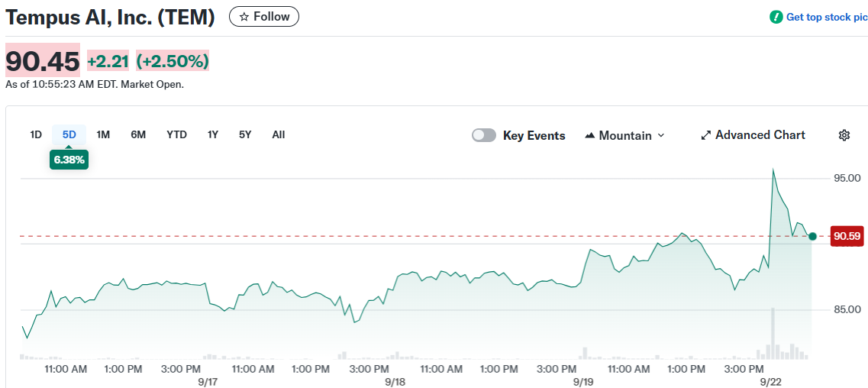The image size is (868, 388).
Task: Click the Market Open timestamp text
Action: click(x=94, y=85)
